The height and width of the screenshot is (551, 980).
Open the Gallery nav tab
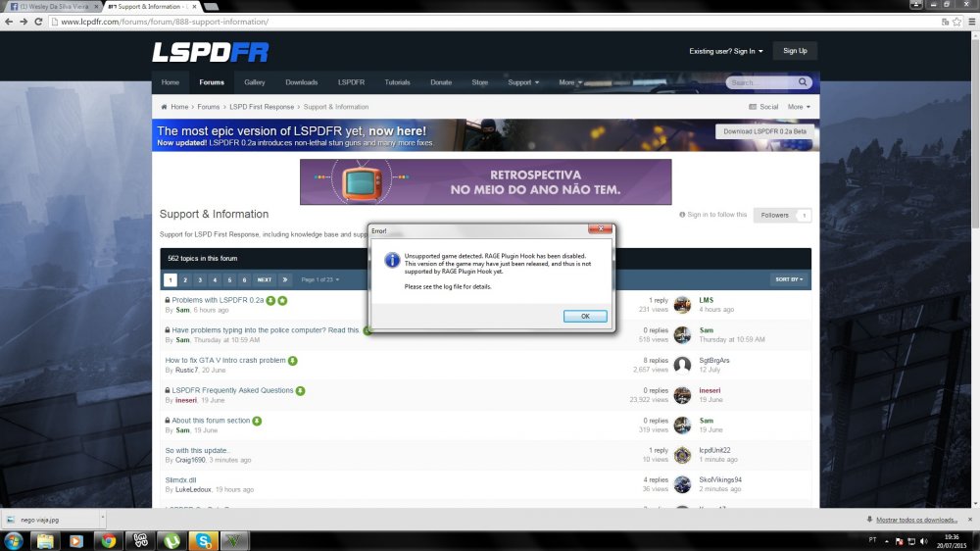tap(255, 82)
